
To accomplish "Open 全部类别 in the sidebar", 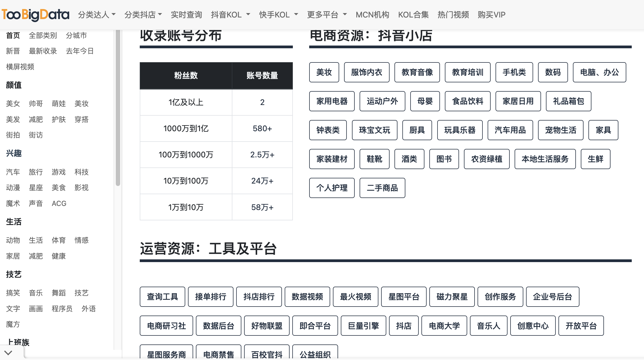I will click(43, 35).
